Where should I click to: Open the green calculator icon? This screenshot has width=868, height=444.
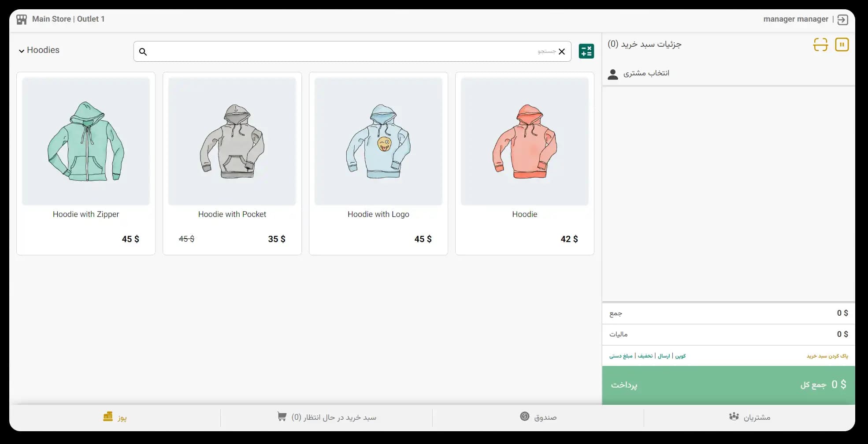pyautogui.click(x=586, y=51)
